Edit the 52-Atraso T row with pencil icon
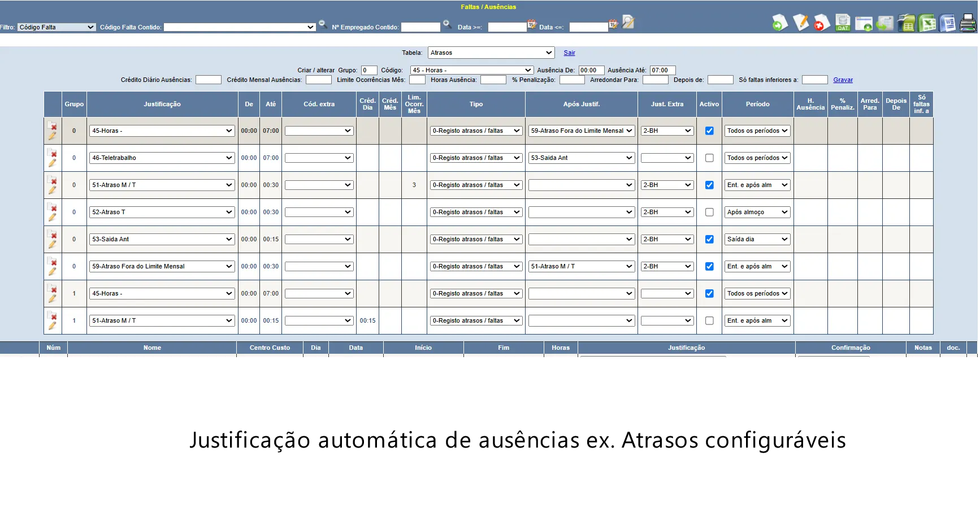 click(52, 218)
